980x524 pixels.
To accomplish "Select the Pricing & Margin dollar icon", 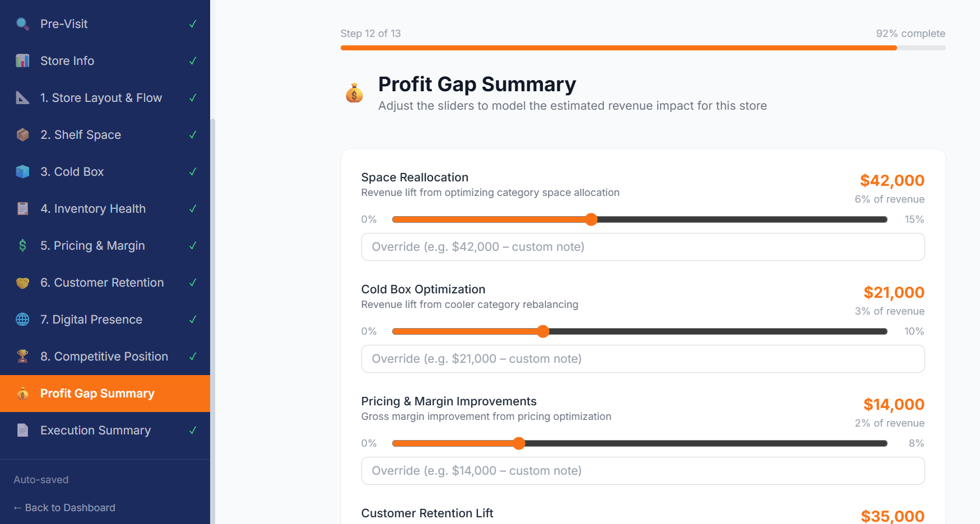I will coord(22,245).
